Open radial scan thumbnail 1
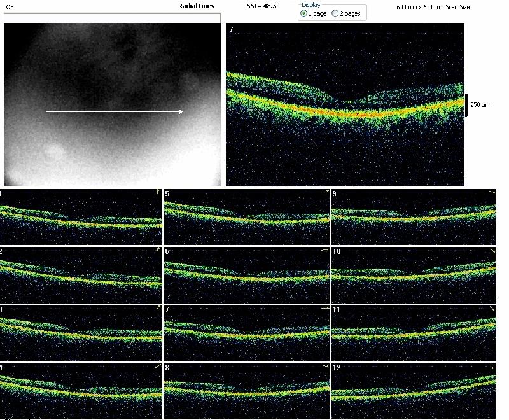This screenshot has height=420, width=509. (81, 216)
